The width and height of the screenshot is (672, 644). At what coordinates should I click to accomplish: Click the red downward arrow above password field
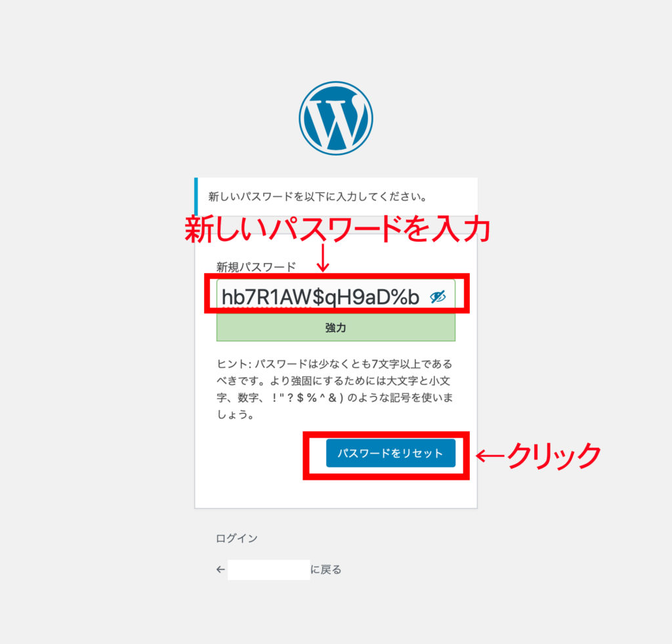[323, 258]
